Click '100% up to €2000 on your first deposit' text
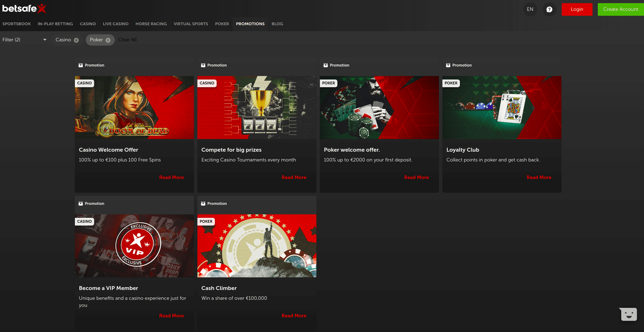Screen dimensions: 644x332 click(x=368, y=160)
